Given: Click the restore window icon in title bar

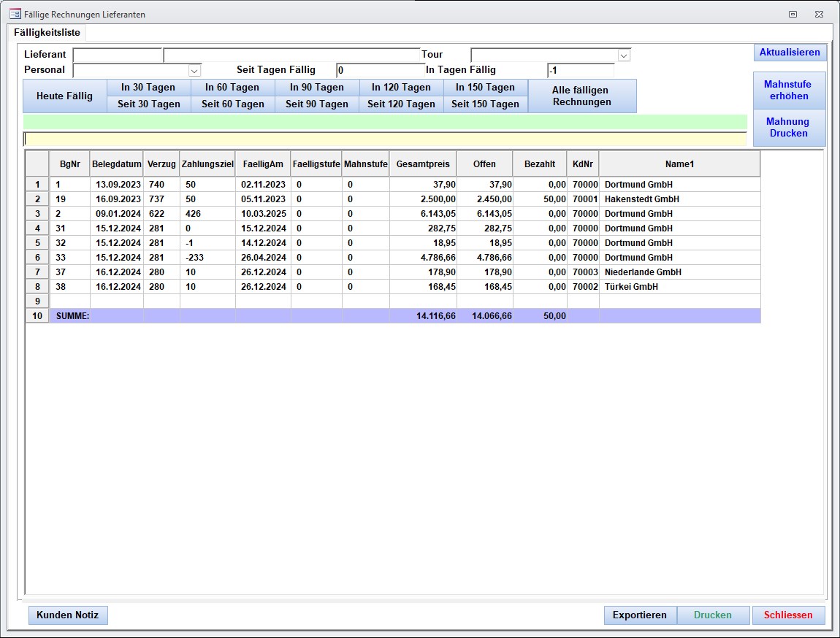Looking at the screenshot, I should 793,14.
